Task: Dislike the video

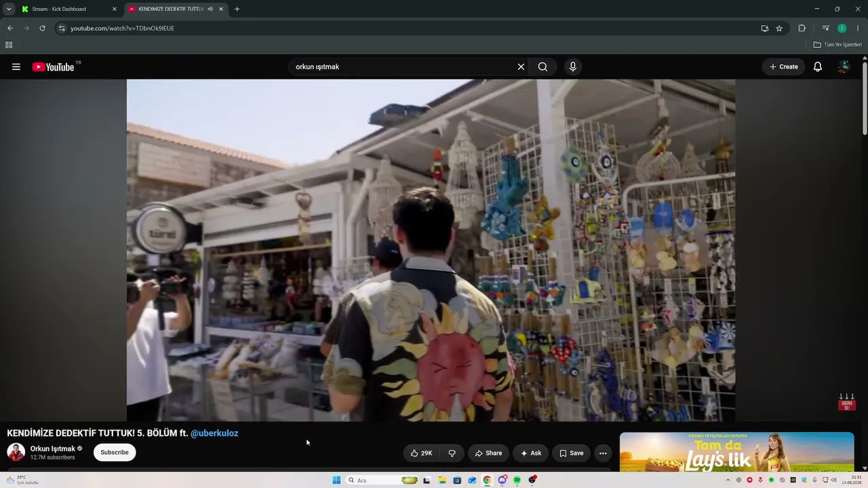Action: pyautogui.click(x=452, y=453)
